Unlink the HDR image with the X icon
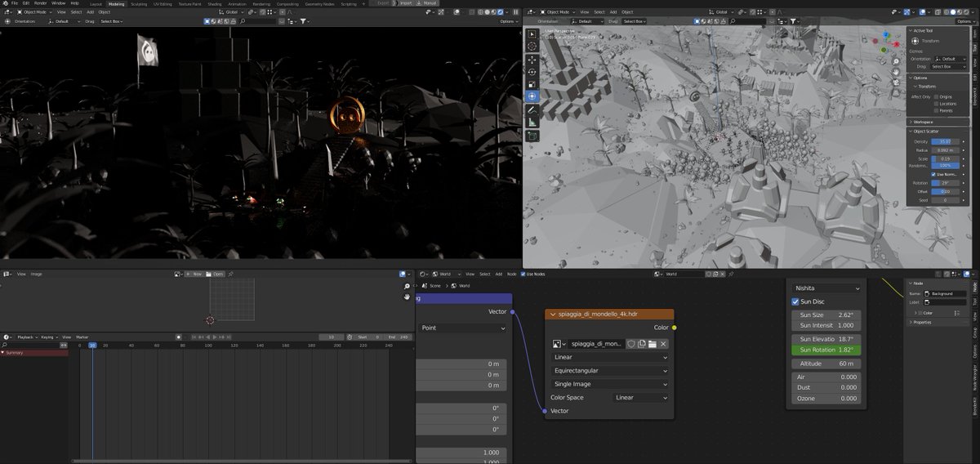 (x=664, y=344)
